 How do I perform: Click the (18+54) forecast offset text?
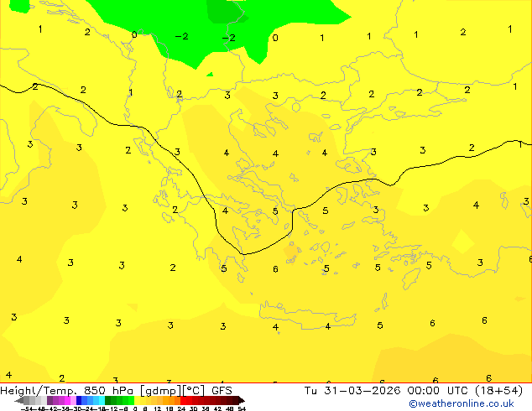[498, 391]
